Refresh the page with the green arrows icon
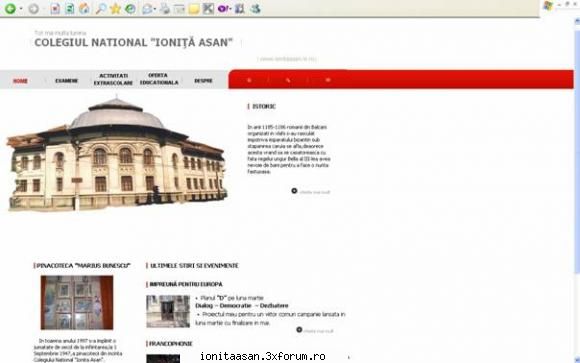 click(70, 9)
